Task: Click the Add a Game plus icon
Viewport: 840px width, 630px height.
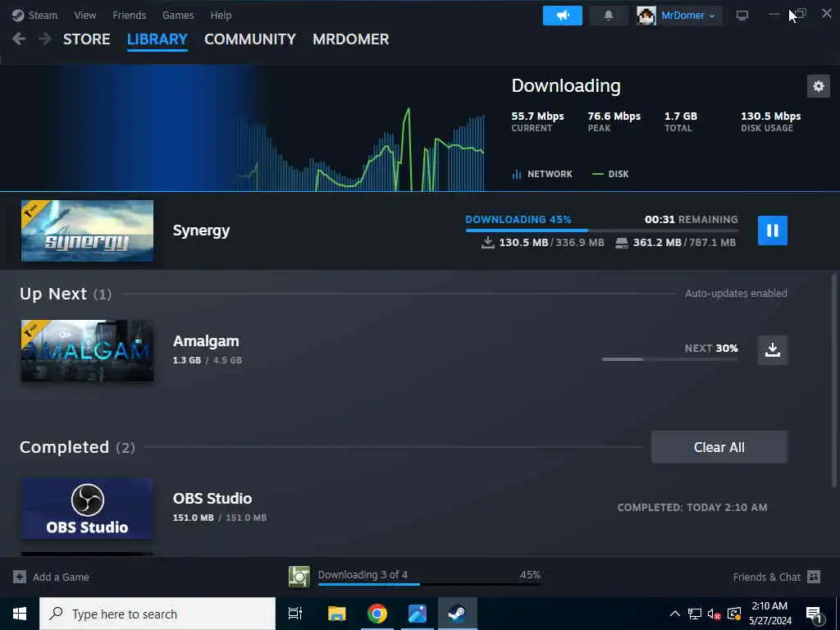Action: 20,577
